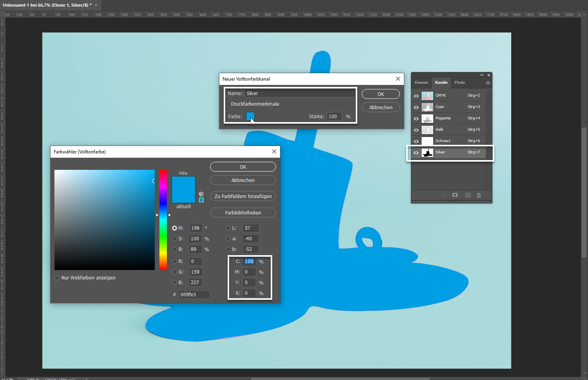Click OK in Neuer Volltonfarbkanal dialog
Viewport: 588px width, 380px height.
[381, 94]
